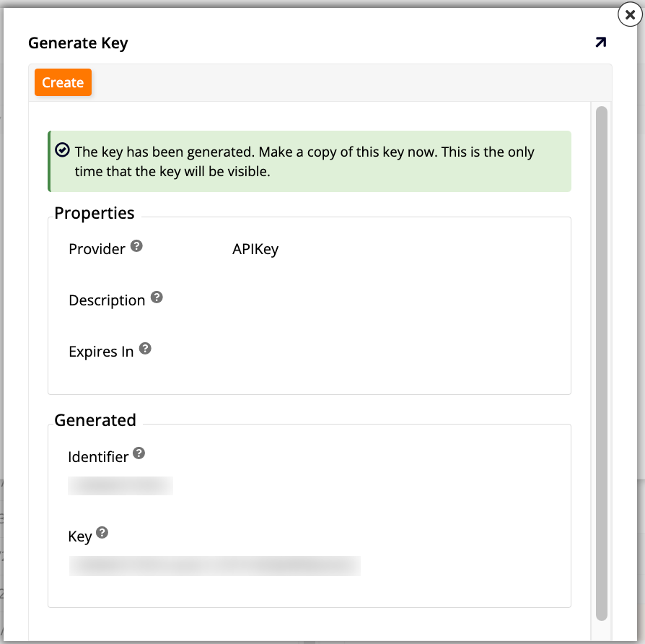
Task: Click the green success message banner
Action: (309, 161)
